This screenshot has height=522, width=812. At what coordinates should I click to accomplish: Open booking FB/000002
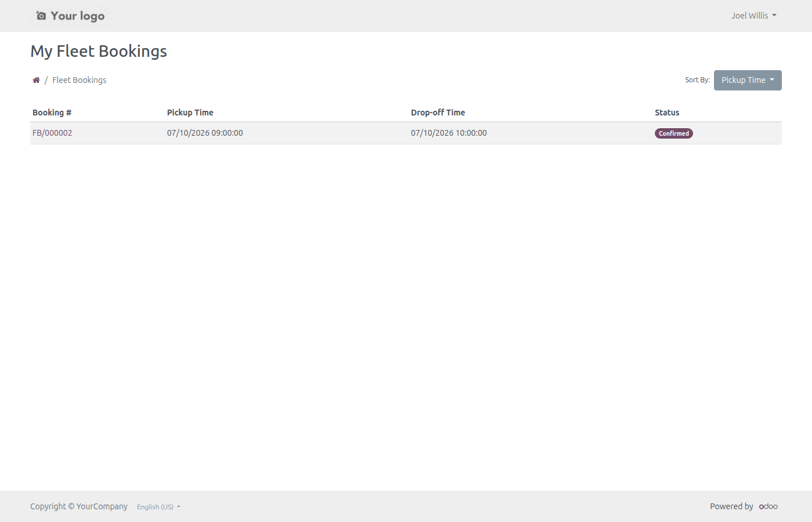52,133
